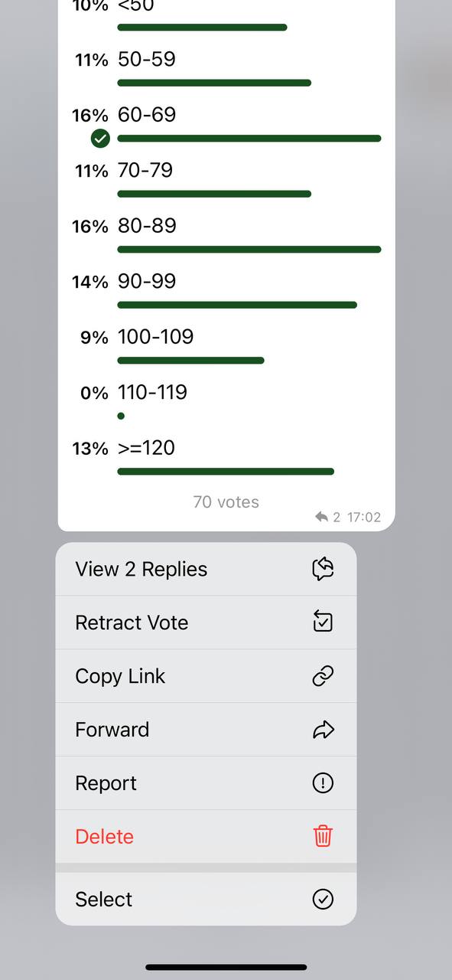Viewport: 452px width, 980px height.
Task: Tap the reply arrow icon beside 17:02
Action: tap(321, 518)
